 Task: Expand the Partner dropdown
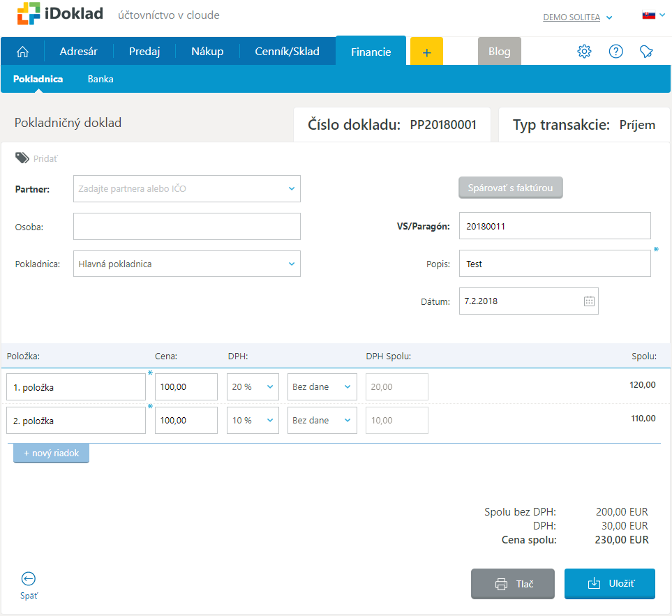pos(291,188)
